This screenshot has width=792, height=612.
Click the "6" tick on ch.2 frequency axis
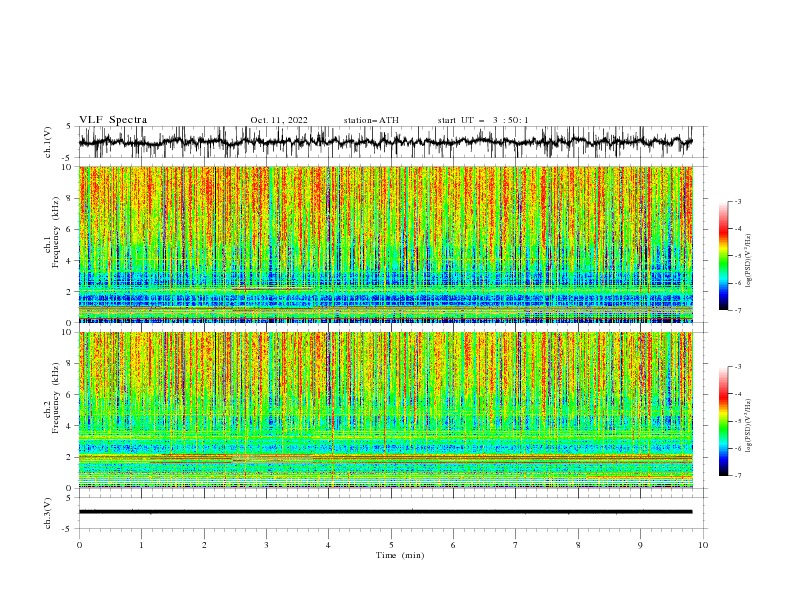click(x=70, y=395)
